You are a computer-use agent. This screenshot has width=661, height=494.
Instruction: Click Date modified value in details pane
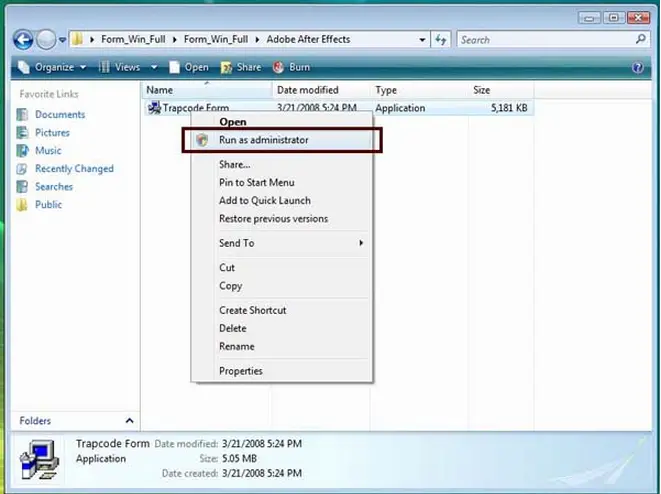click(262, 443)
